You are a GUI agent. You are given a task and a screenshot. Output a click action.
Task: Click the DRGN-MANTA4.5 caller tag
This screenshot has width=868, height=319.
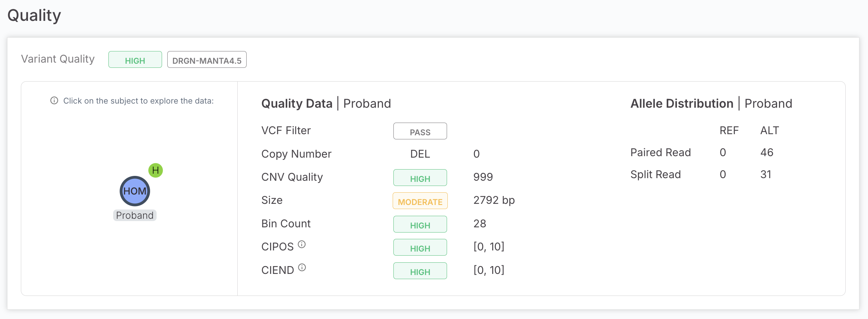pos(207,60)
